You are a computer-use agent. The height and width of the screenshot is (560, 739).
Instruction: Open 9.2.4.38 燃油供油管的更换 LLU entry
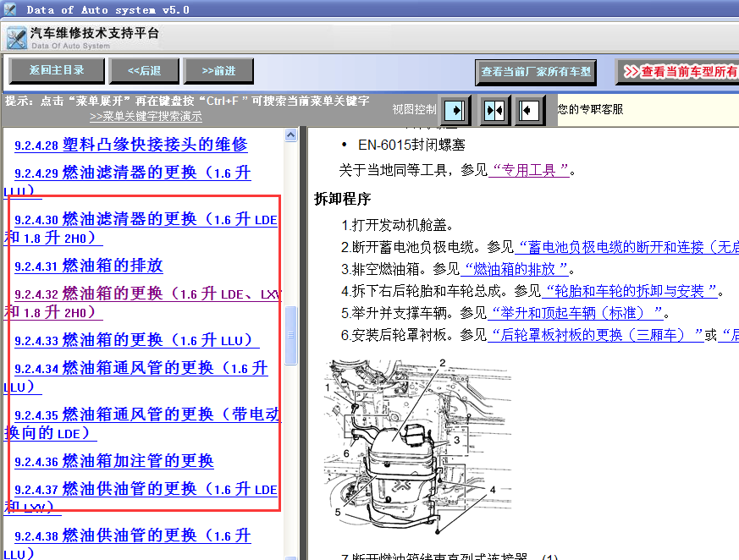pos(127,545)
